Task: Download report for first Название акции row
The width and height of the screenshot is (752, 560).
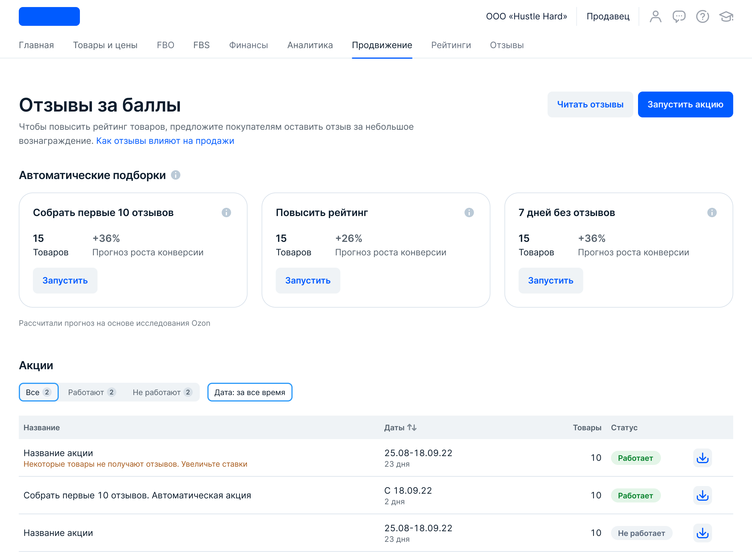Action: pos(702,458)
